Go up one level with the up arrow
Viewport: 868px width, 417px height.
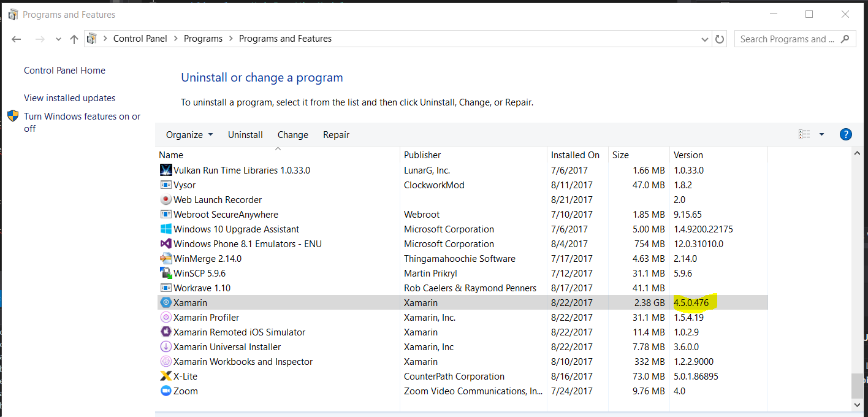click(x=74, y=39)
